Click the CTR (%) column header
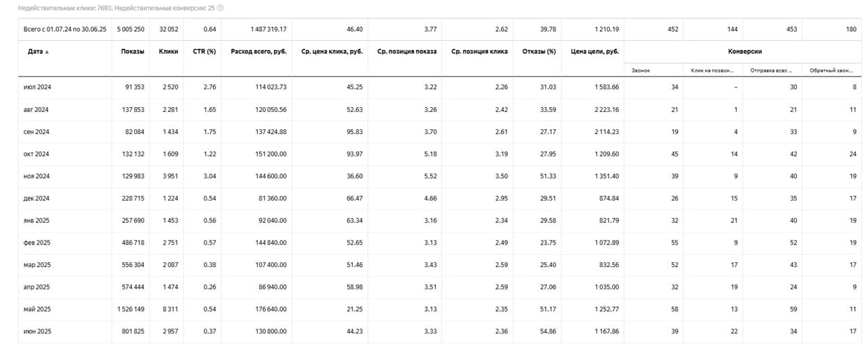 pos(203,52)
